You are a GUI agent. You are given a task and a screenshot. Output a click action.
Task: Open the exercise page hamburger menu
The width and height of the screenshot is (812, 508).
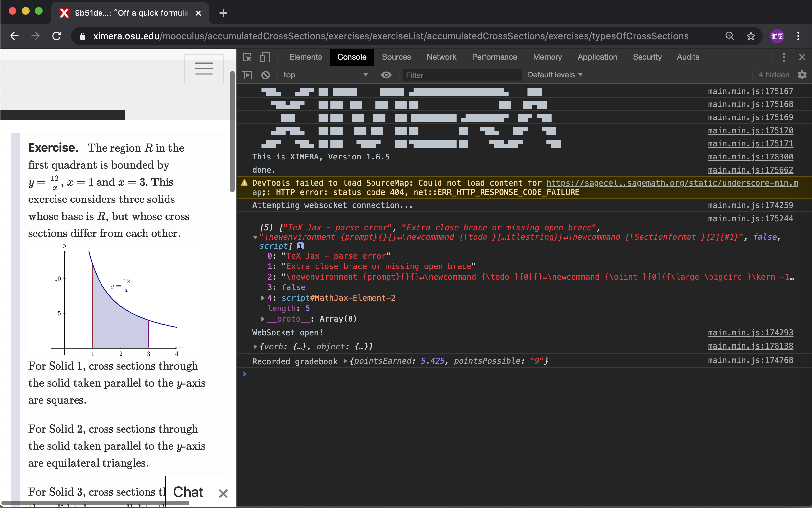[x=203, y=69]
